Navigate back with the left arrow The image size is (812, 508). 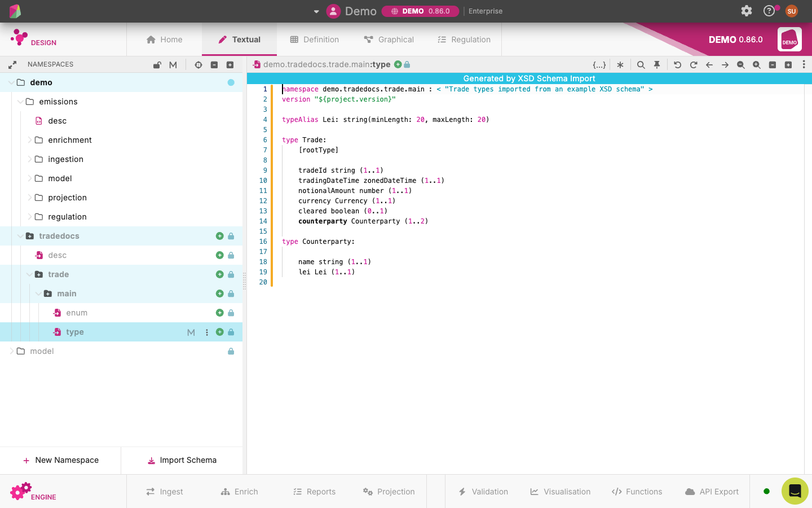click(x=709, y=65)
